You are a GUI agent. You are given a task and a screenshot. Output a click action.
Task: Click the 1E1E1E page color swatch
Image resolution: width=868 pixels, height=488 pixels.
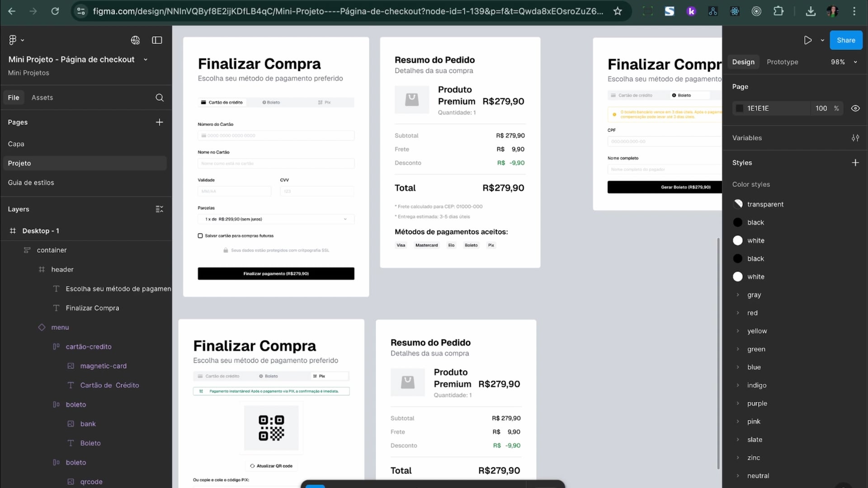tap(740, 108)
